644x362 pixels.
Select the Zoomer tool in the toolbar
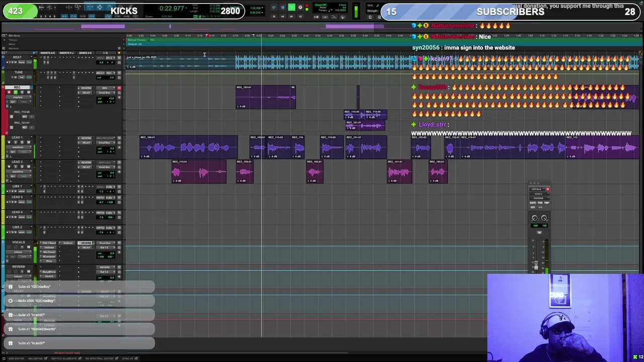(x=77, y=6)
